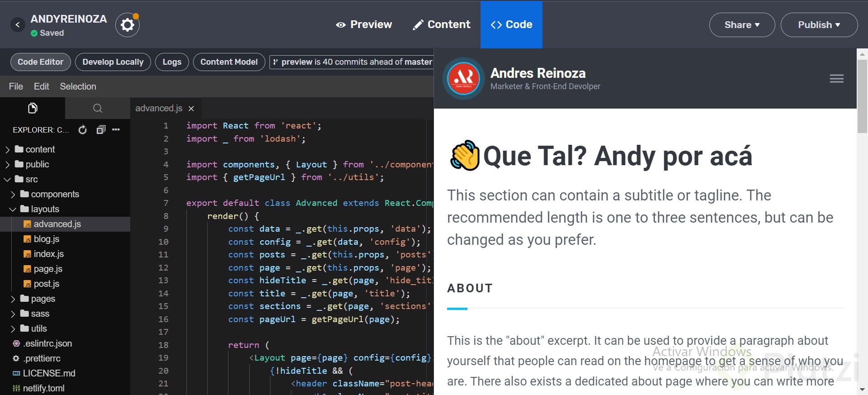Click the Develop Locally button
Screen dimensions: 868x395
[113, 62]
